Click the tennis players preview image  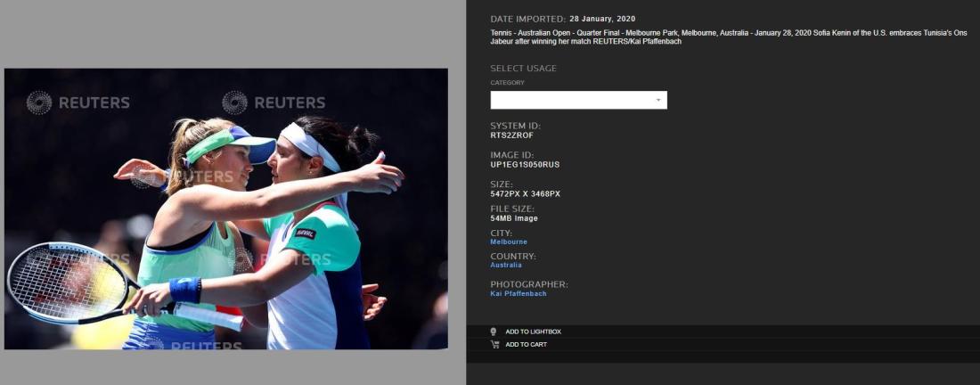point(226,209)
